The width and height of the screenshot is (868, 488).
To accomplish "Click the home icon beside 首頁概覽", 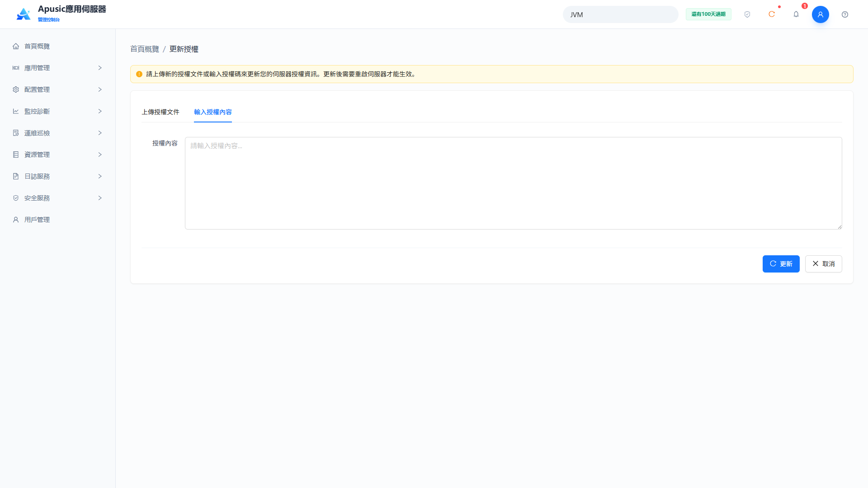I will (x=16, y=46).
